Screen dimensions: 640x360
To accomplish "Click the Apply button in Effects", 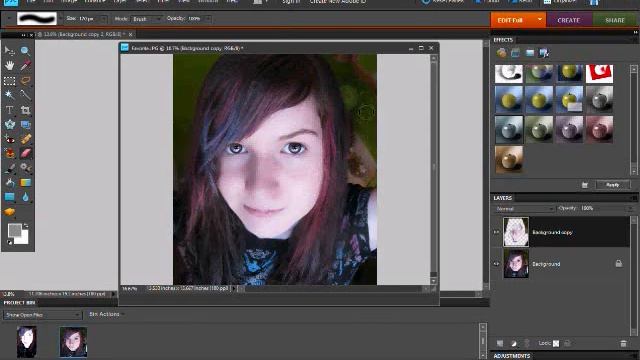I will tap(612, 185).
